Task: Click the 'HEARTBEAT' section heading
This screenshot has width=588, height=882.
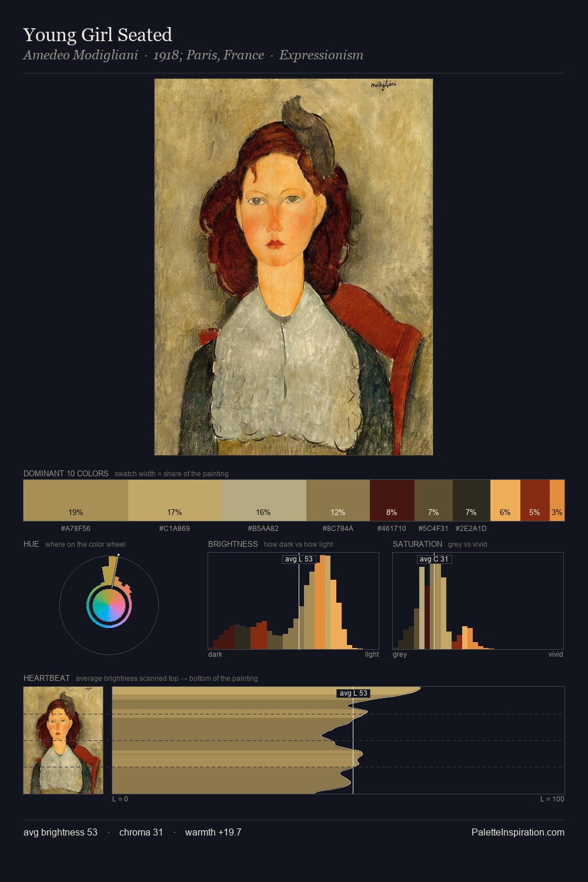Action: point(46,678)
